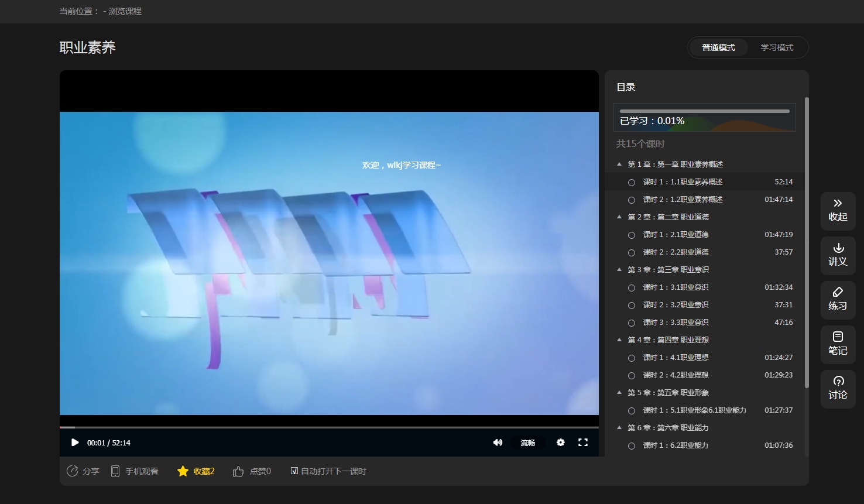Play the course video
This screenshot has height=504, width=864.
pos(75,443)
